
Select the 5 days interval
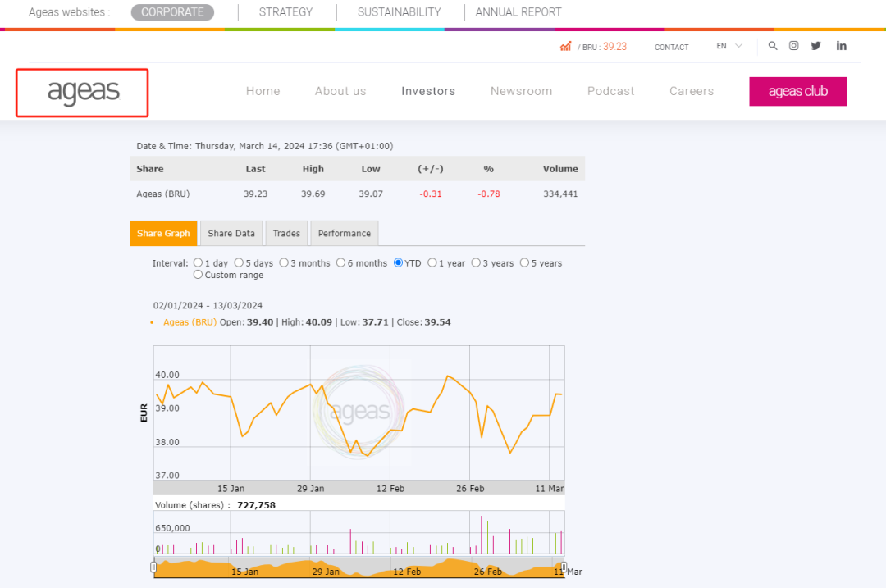coord(239,262)
